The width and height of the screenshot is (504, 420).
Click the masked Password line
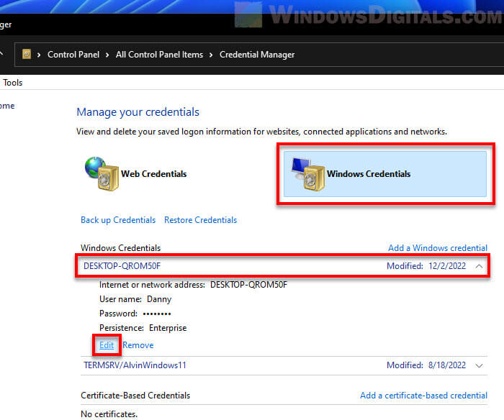pos(135,314)
